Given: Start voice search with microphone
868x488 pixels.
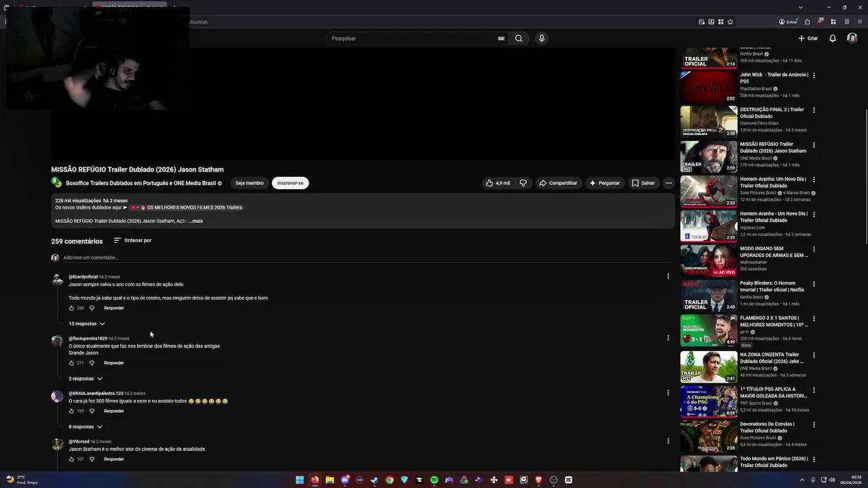Looking at the screenshot, I should click(541, 39).
